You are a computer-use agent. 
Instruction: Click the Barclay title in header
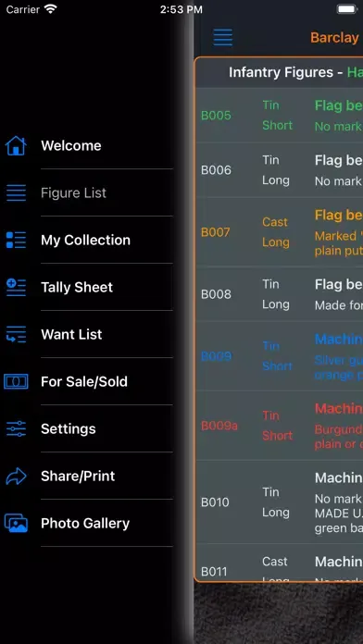[334, 38]
